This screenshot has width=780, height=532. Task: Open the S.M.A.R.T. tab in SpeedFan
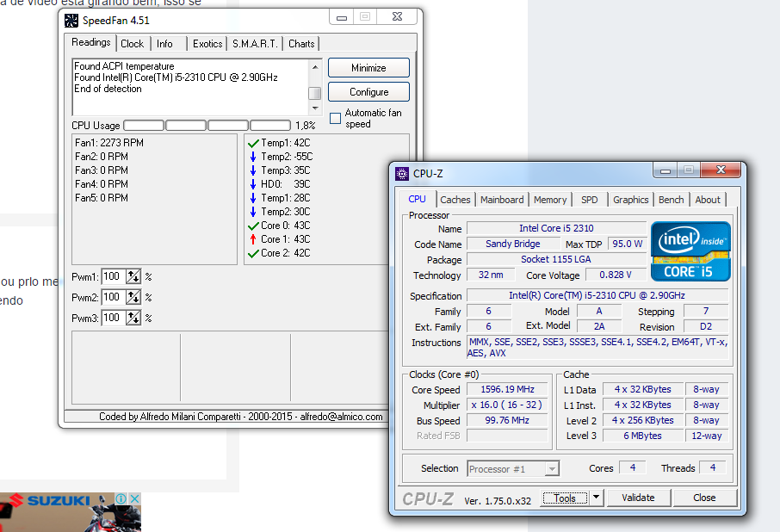255,44
